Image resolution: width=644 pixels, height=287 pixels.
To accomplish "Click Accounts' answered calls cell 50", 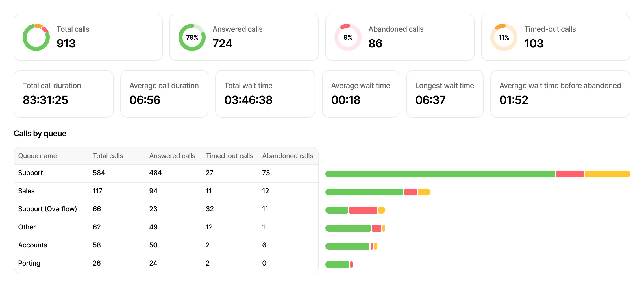I will tap(153, 245).
